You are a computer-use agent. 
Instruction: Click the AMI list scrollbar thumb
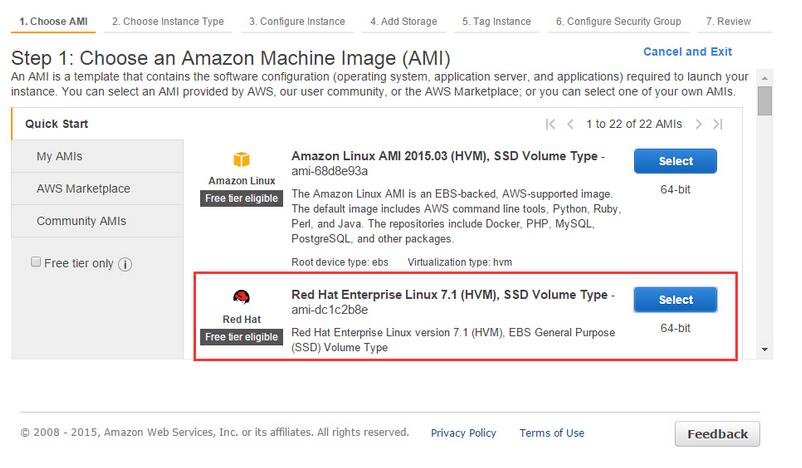pyautogui.click(x=765, y=101)
